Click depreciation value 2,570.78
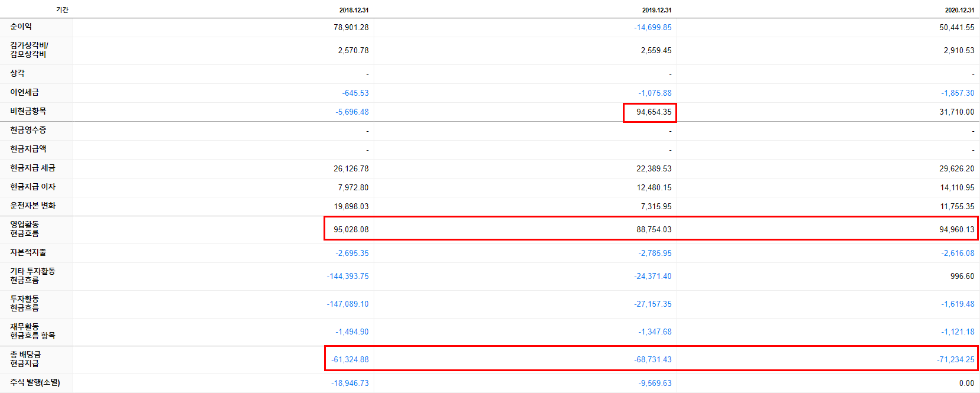This screenshot has width=980, height=393. pyautogui.click(x=353, y=50)
